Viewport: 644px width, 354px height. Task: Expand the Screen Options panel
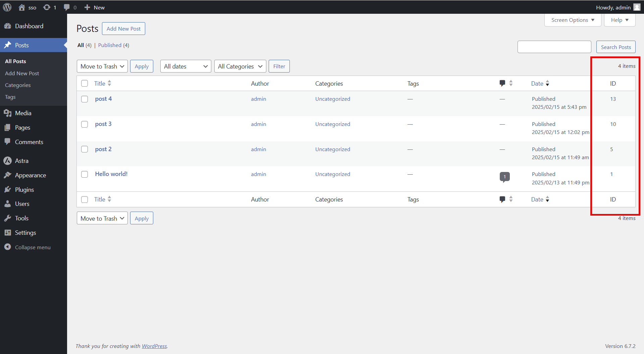coord(573,20)
